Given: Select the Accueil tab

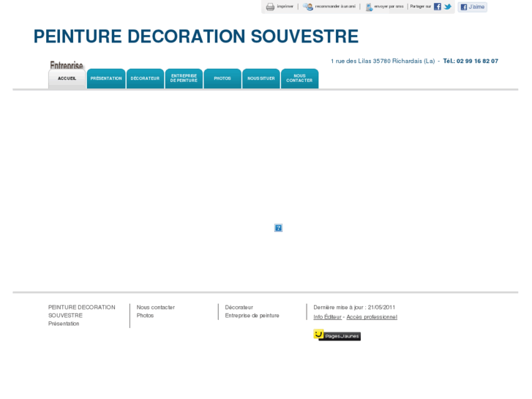Looking at the screenshot, I should coord(67,79).
